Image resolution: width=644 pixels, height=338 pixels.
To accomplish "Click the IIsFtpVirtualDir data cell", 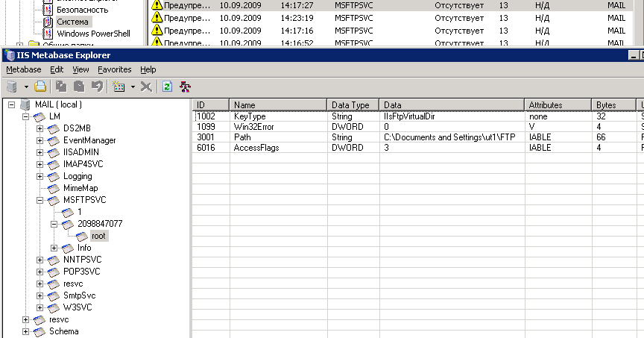I will (409, 116).
